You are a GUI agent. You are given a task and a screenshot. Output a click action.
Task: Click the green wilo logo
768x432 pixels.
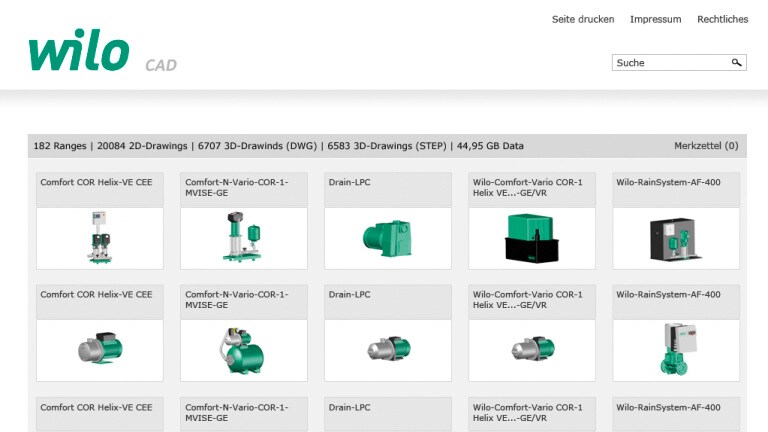(x=79, y=50)
